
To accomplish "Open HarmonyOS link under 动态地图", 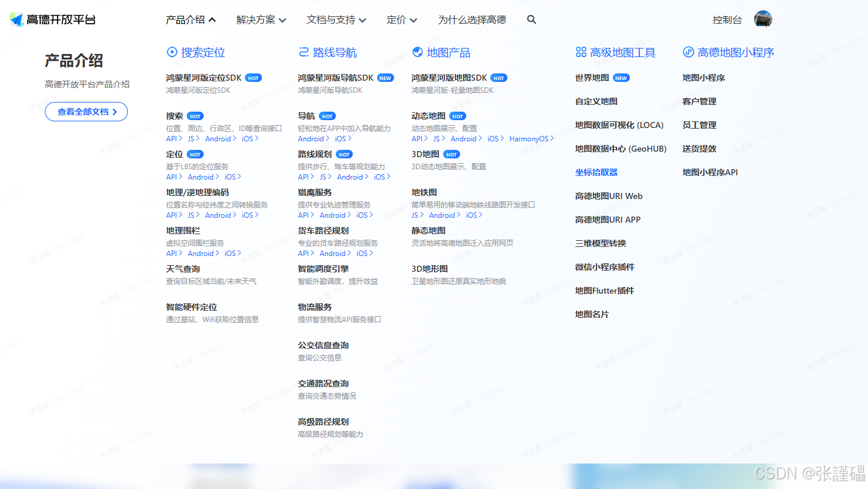I will (x=532, y=138).
